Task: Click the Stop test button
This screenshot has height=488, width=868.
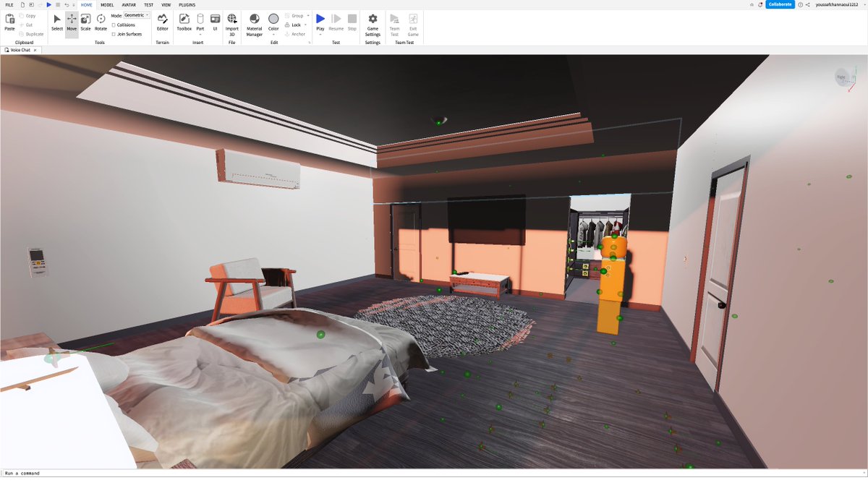Action: (352, 22)
